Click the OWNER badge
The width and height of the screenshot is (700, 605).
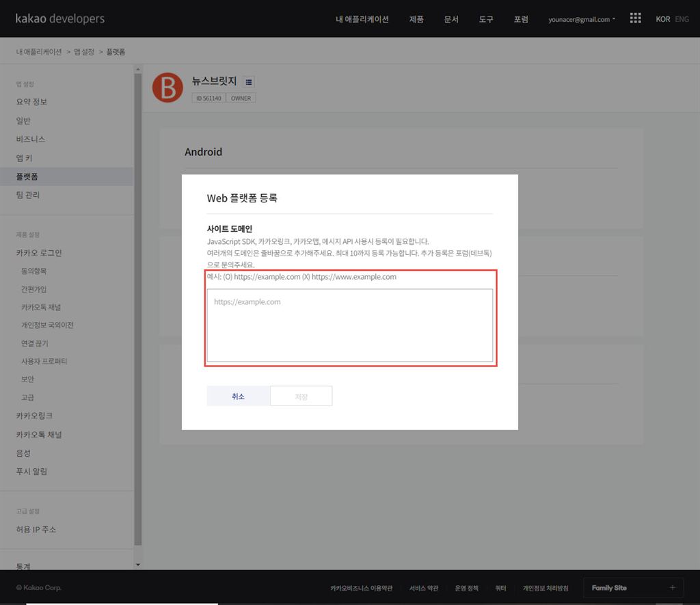click(241, 98)
